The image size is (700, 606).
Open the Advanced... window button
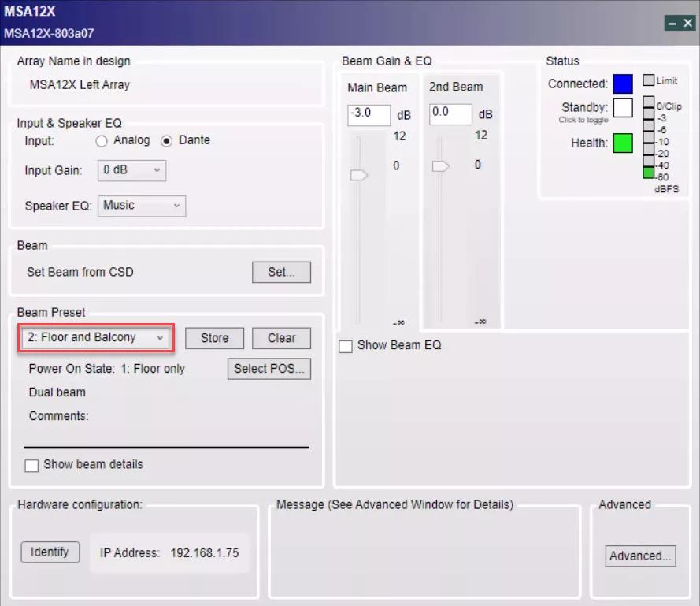[640, 556]
